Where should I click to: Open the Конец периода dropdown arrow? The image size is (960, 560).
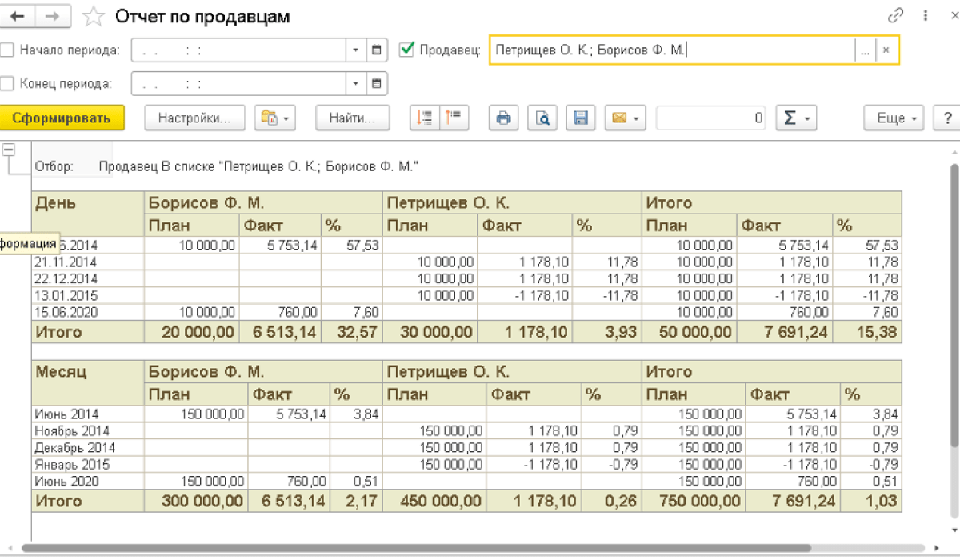(356, 83)
